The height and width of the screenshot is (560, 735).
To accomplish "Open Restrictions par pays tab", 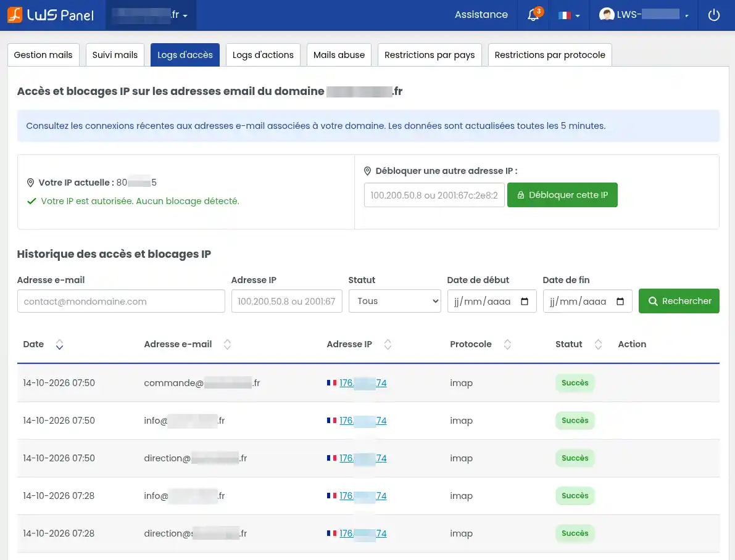I will (x=430, y=55).
